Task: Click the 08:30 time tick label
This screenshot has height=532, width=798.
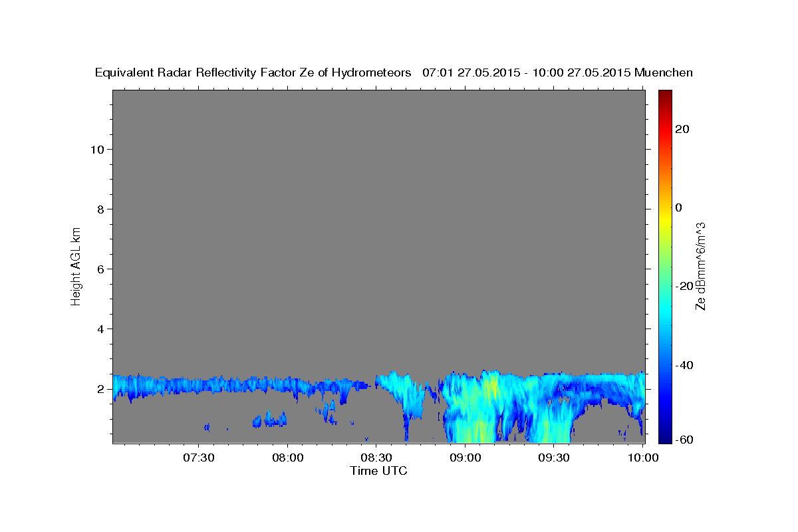Action: (376, 458)
